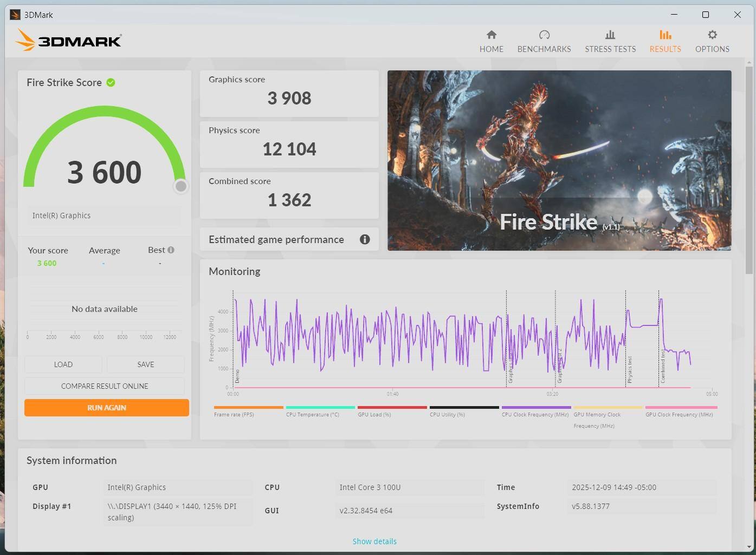
Task: Toggle the CPU Temperature legend series
Action: pyautogui.click(x=312, y=414)
